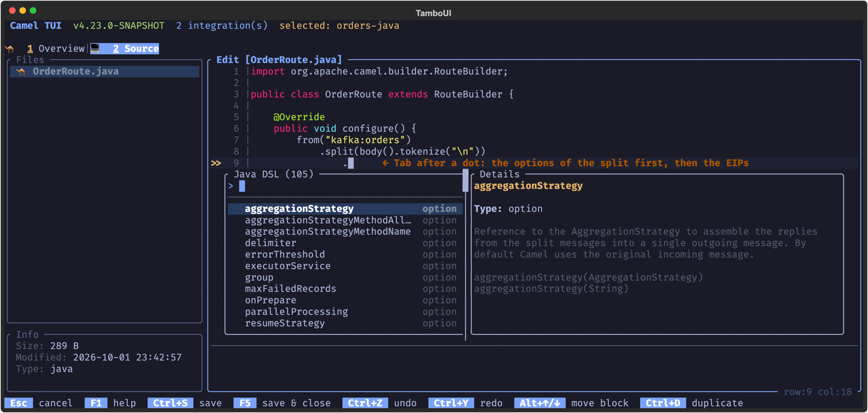
Task: Choose the onPrepare option
Action: [x=346, y=300]
